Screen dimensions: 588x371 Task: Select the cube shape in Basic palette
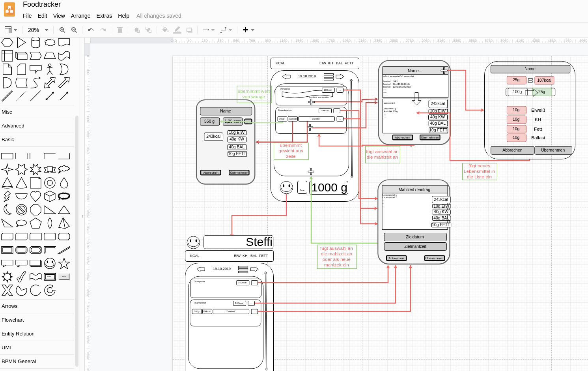[x=50, y=196]
